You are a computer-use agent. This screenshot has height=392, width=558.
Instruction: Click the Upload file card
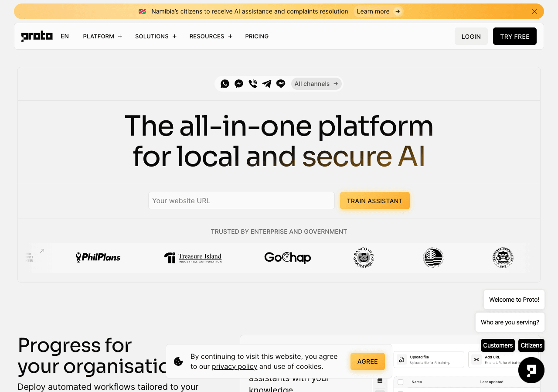point(429,359)
